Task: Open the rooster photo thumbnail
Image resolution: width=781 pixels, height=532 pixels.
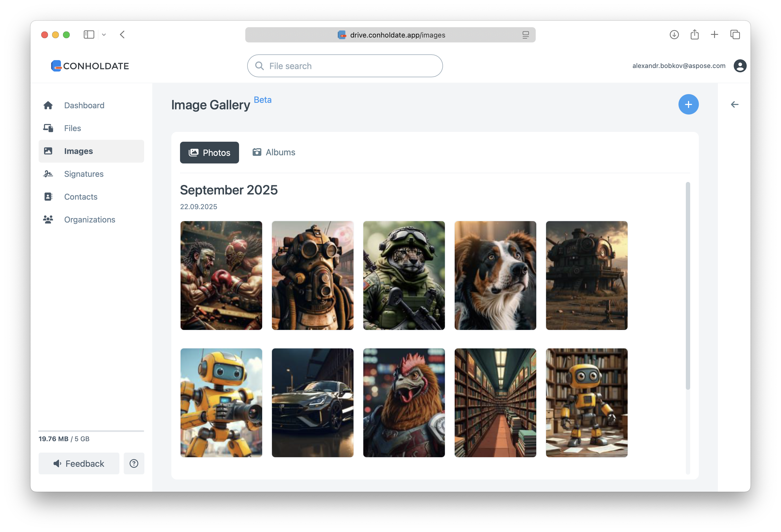Action: (x=404, y=403)
